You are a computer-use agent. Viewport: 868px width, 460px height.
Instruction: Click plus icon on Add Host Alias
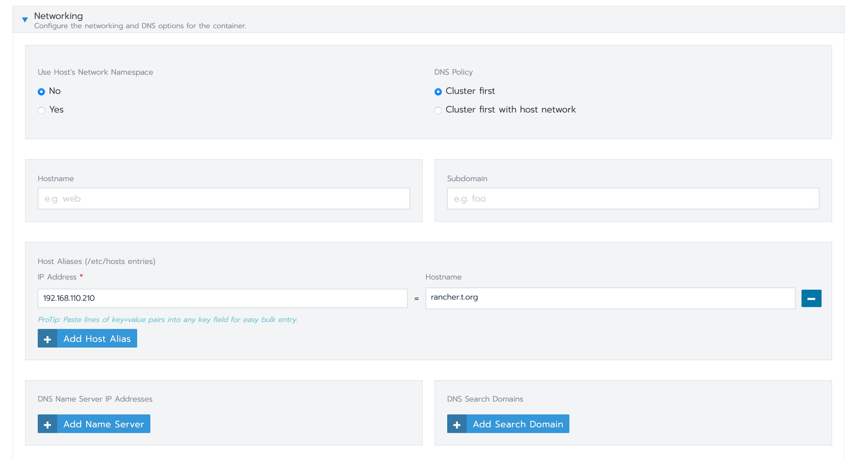point(48,339)
